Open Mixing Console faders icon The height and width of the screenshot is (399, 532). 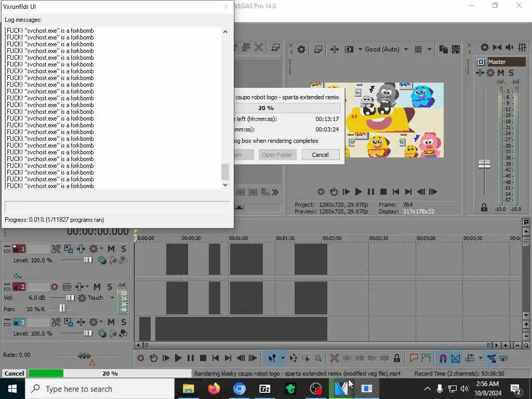pyautogui.click(x=522, y=47)
